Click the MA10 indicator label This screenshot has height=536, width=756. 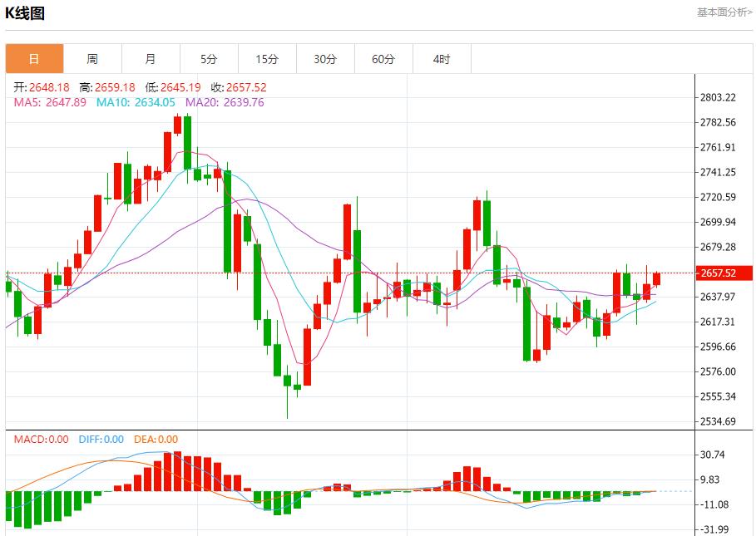[136, 102]
